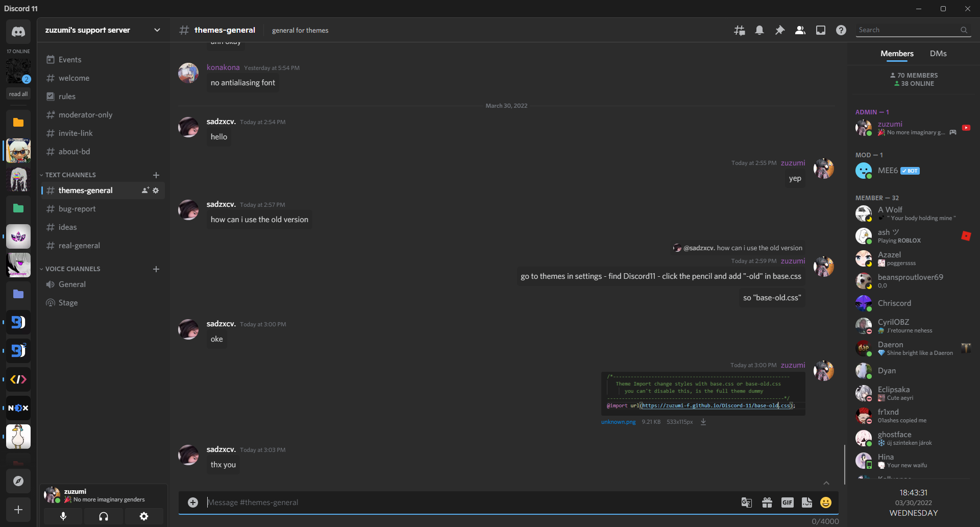The height and width of the screenshot is (527, 980).
Task: Jump to present arrow above message bar
Action: tap(826, 483)
